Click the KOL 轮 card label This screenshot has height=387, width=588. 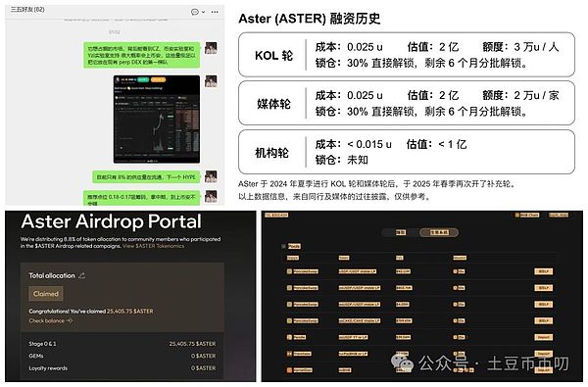click(273, 56)
